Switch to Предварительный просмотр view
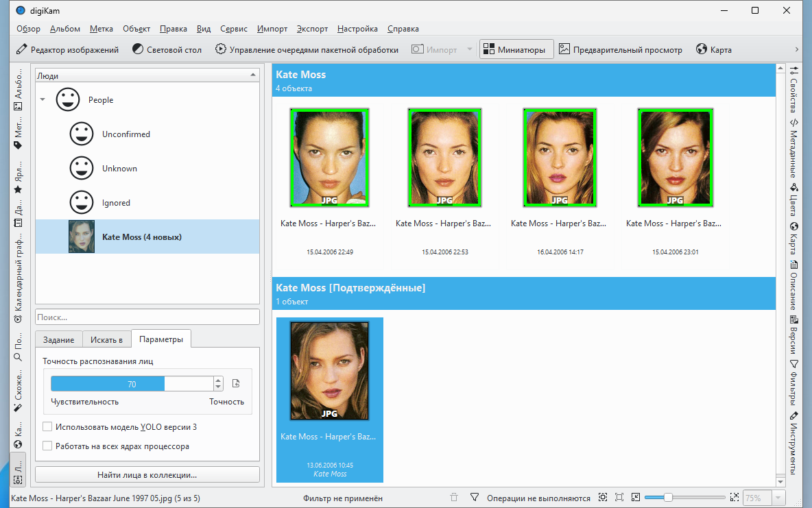Image resolution: width=812 pixels, height=508 pixels. [621, 50]
